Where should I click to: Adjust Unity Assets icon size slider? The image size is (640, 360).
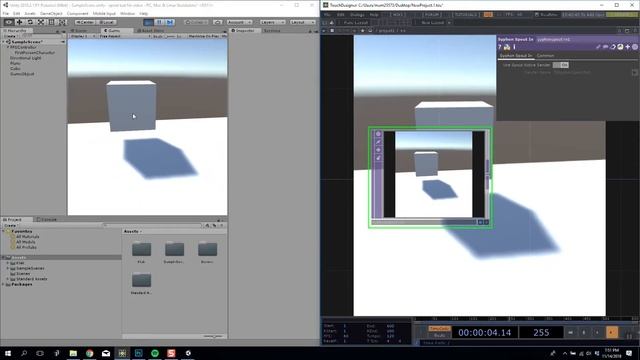tap(213, 336)
